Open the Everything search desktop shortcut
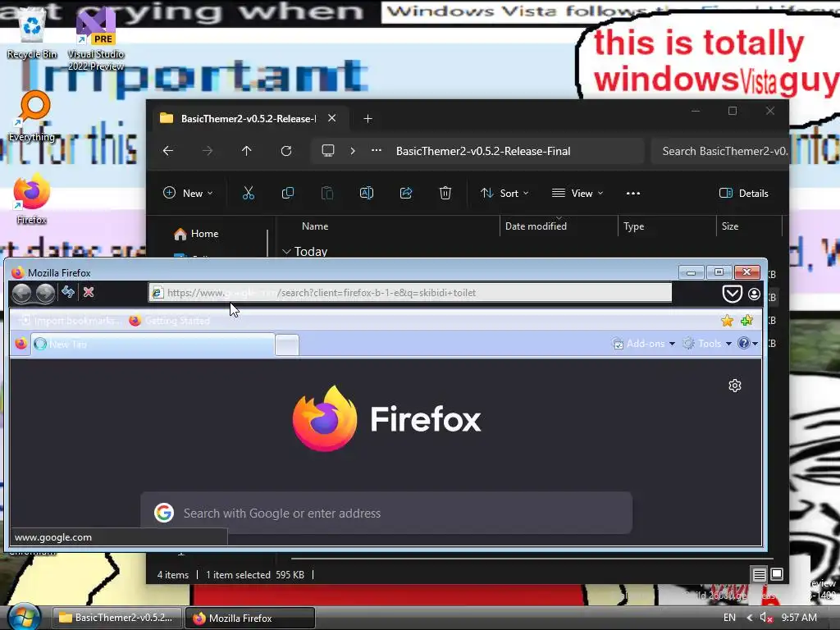 pyautogui.click(x=32, y=116)
